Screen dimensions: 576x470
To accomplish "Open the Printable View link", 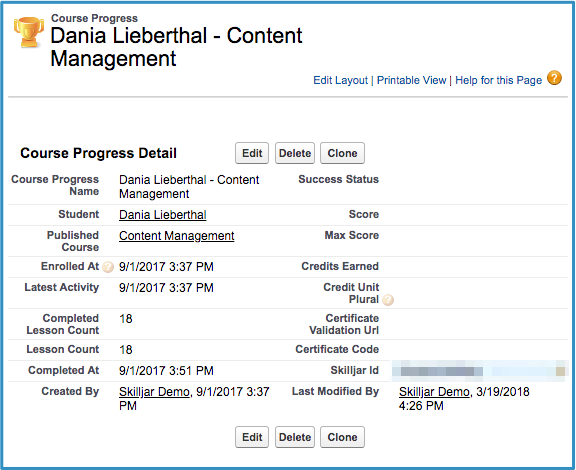I will tap(411, 80).
